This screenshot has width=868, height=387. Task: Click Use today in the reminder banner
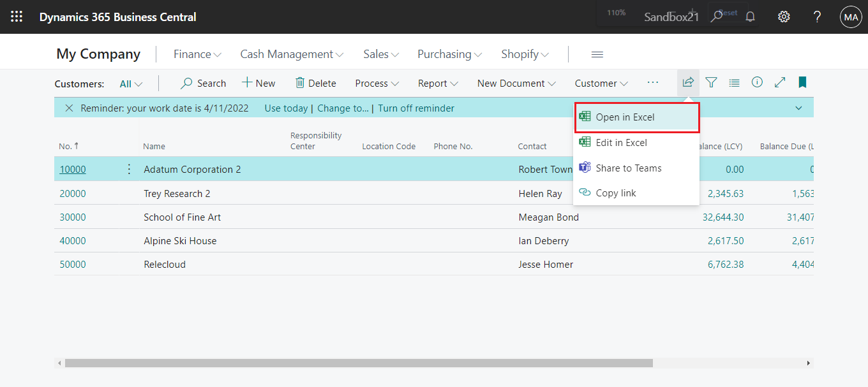(286, 108)
